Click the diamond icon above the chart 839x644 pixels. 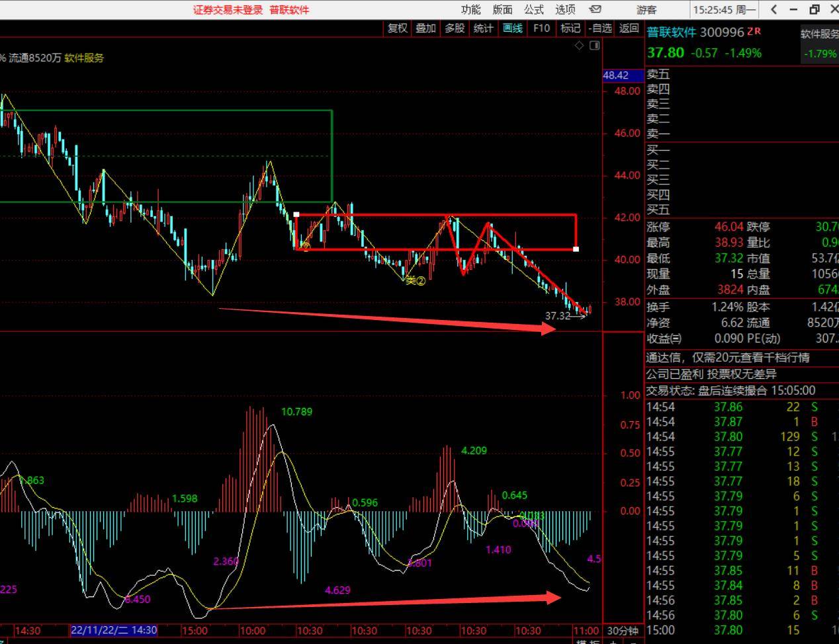579,45
